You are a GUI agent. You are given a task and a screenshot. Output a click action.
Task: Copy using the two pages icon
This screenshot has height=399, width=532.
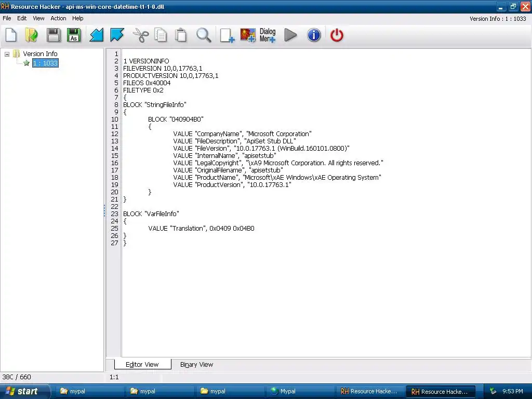(x=161, y=35)
